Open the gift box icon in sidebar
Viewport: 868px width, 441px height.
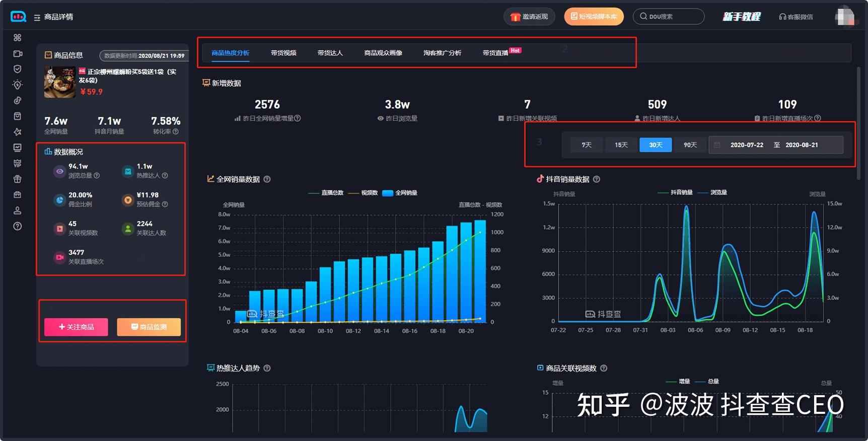(x=18, y=179)
